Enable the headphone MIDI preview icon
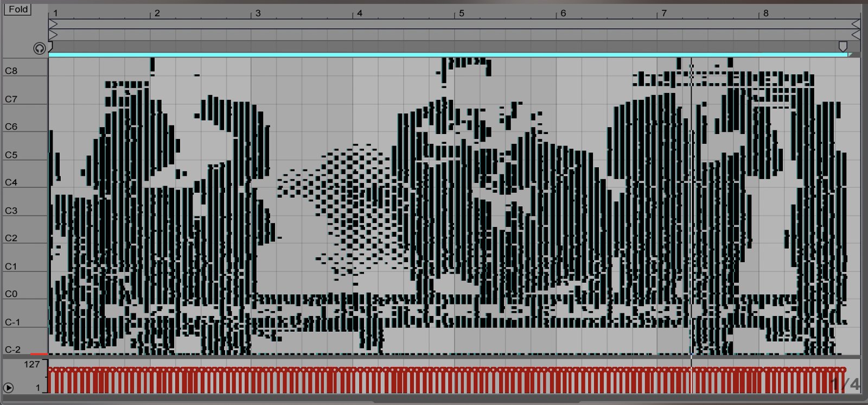 [39, 48]
